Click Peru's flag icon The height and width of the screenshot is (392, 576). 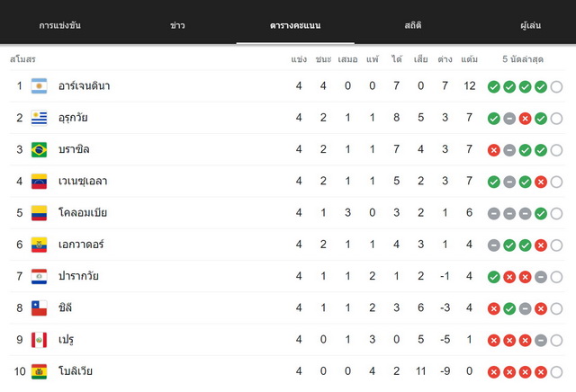pyautogui.click(x=39, y=340)
